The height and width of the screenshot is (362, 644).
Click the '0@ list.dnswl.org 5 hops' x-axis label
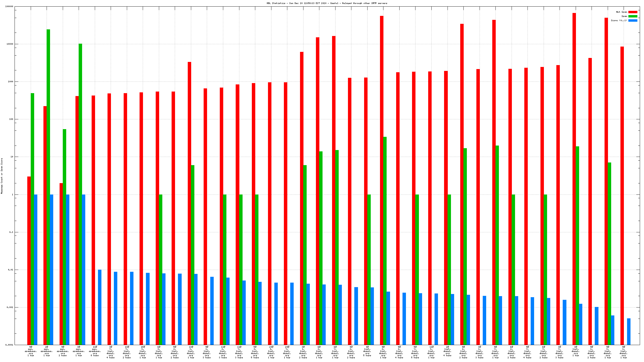(367, 351)
